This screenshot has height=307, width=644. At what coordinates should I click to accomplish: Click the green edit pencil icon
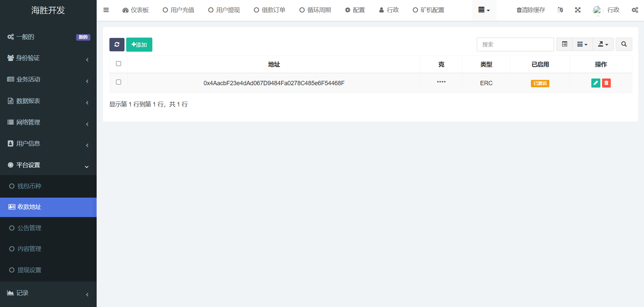coord(596,83)
